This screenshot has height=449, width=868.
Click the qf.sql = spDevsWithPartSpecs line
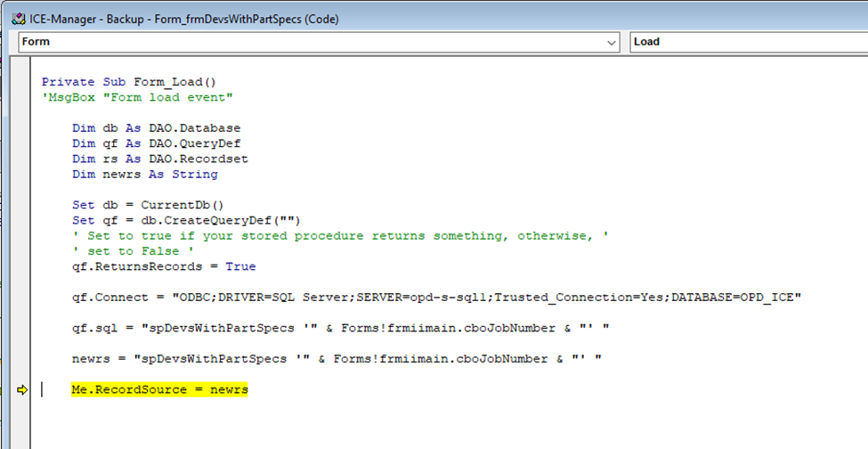[340, 329]
